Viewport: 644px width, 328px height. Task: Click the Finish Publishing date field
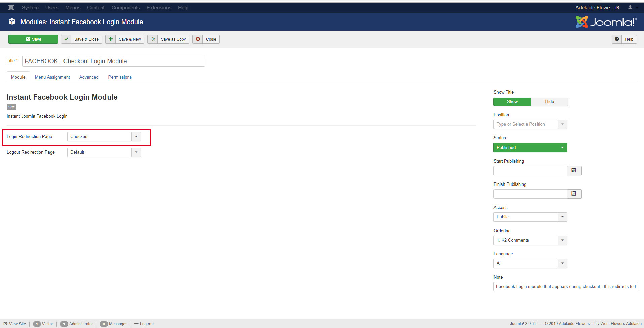point(530,194)
